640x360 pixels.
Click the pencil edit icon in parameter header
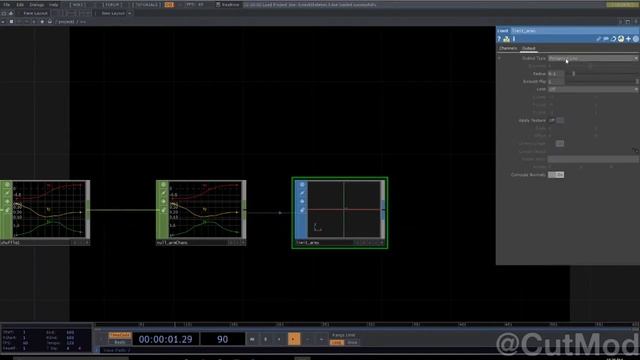[x=599, y=39]
